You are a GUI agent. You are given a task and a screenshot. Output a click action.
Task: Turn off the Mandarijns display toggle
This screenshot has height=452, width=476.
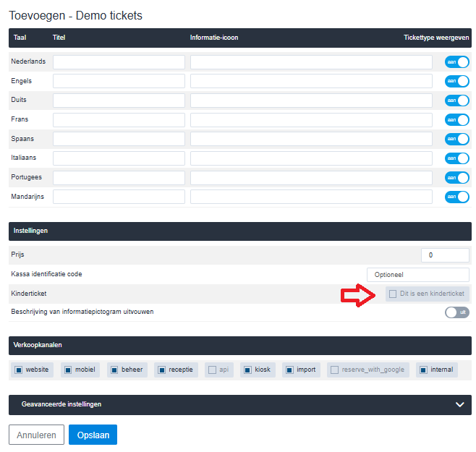pos(456,197)
